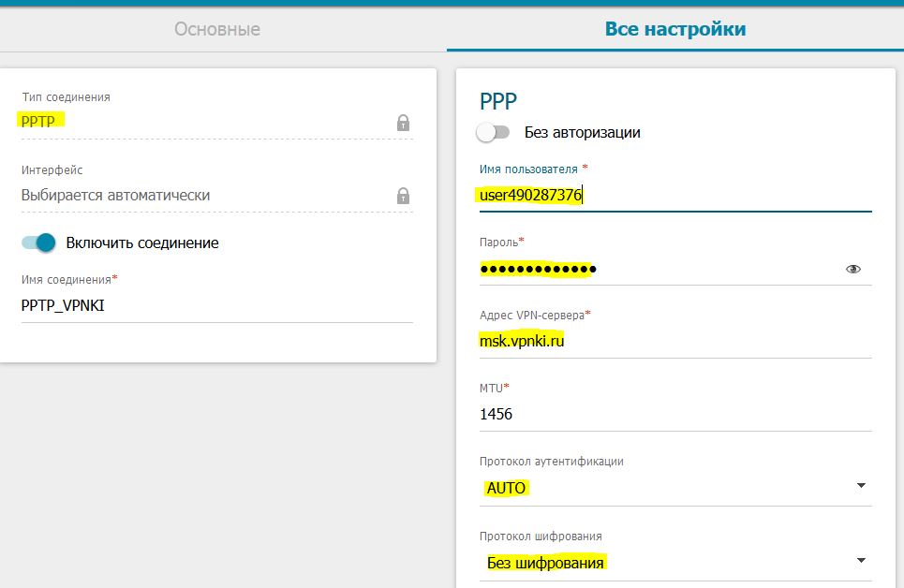
Task: Click the Имя пользователя label
Action: 528,169
